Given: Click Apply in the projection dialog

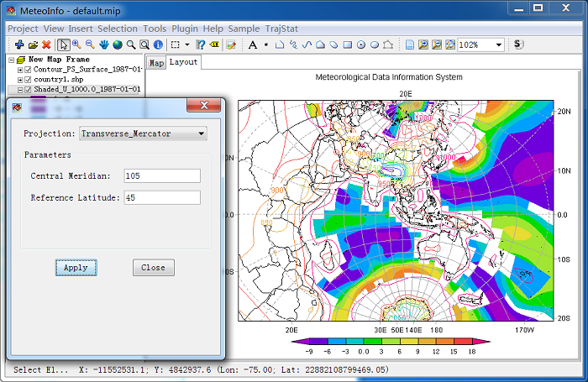Looking at the screenshot, I should pyautogui.click(x=76, y=268).
